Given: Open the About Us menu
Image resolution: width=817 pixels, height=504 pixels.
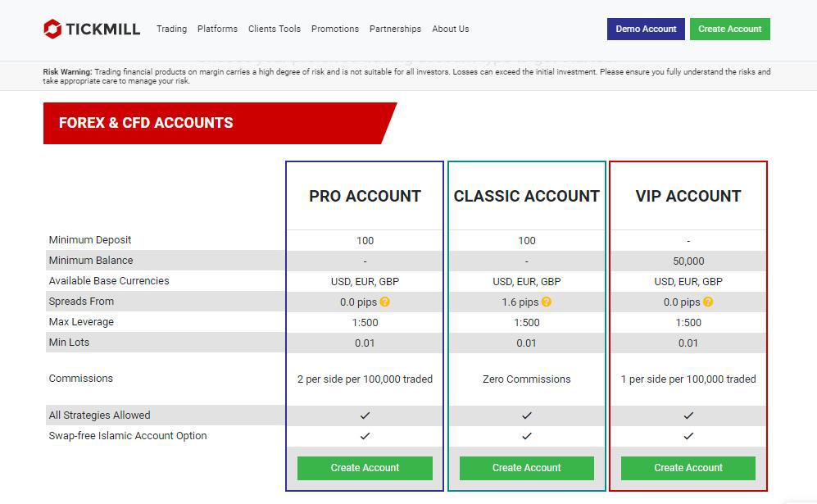Looking at the screenshot, I should (450, 30).
